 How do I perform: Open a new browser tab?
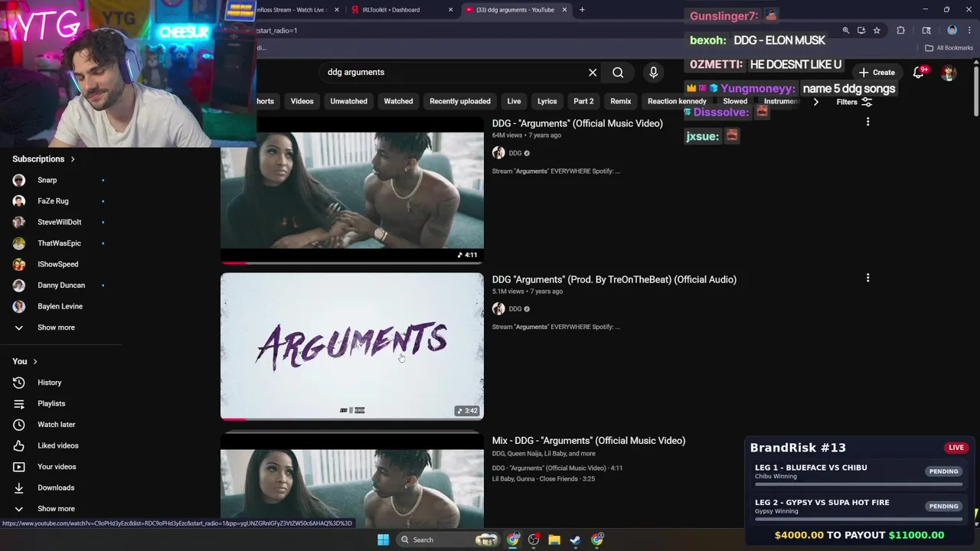tap(582, 10)
